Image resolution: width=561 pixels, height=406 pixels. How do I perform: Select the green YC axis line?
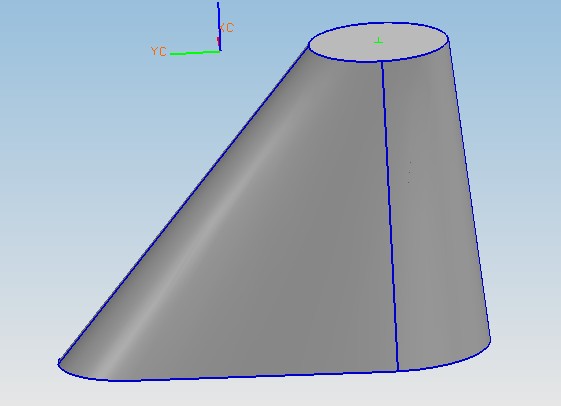point(195,53)
